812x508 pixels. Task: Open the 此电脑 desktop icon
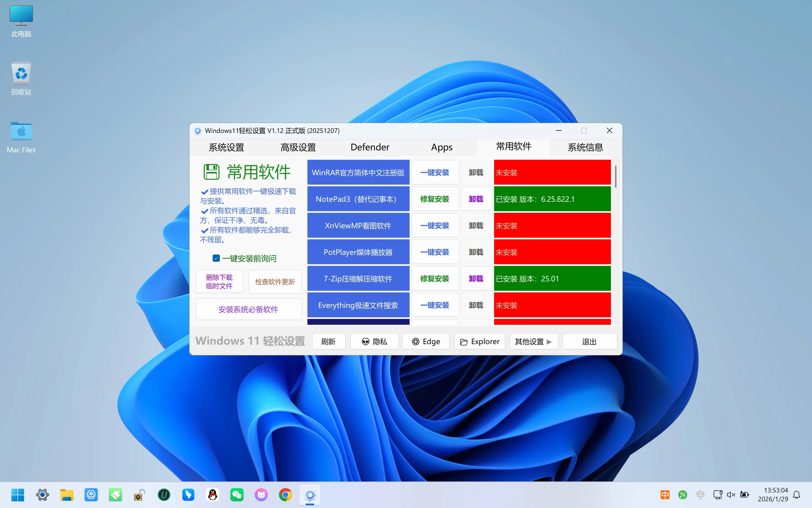point(21,21)
